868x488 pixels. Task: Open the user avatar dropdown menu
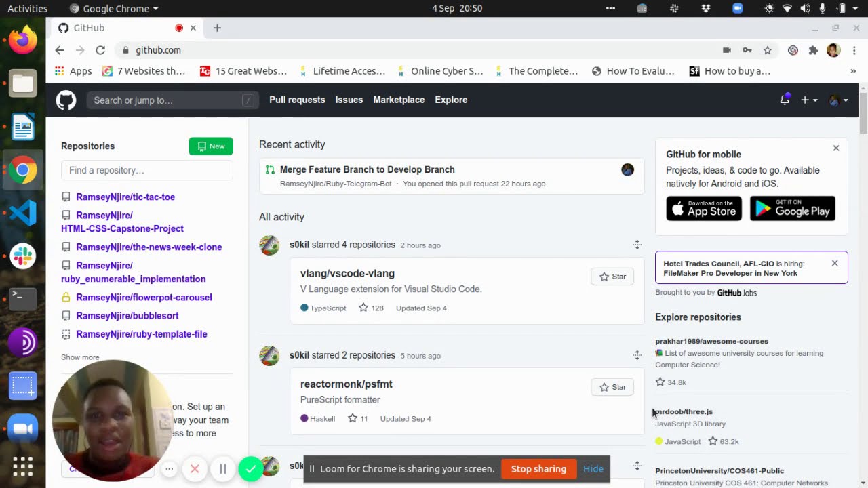(839, 100)
